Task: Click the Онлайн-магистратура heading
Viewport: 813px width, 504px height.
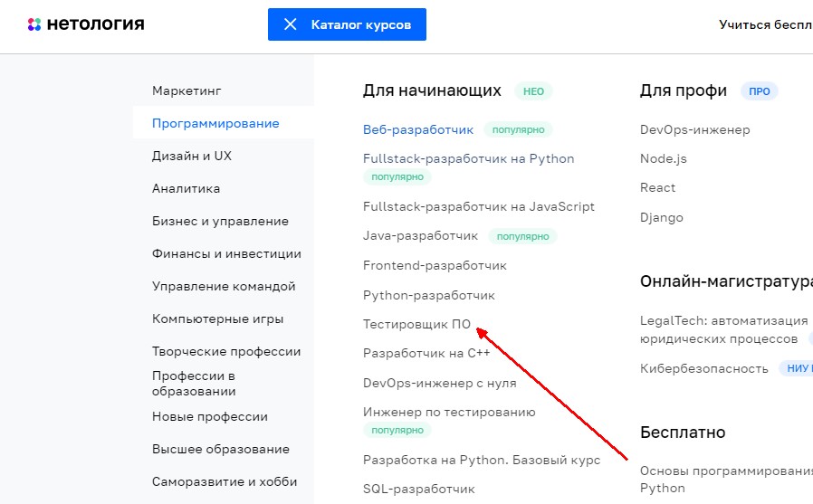Action: (726, 281)
